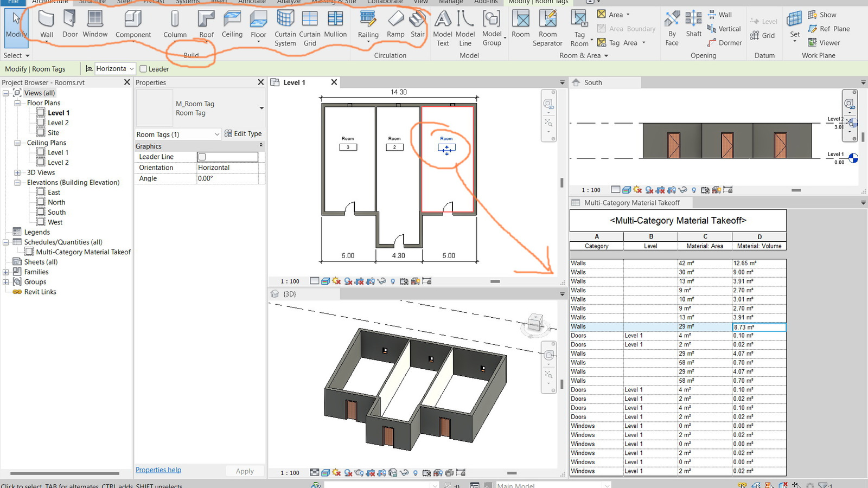Image resolution: width=868 pixels, height=488 pixels.
Task: Activate the Roof tool
Action: pyautogui.click(x=206, y=24)
